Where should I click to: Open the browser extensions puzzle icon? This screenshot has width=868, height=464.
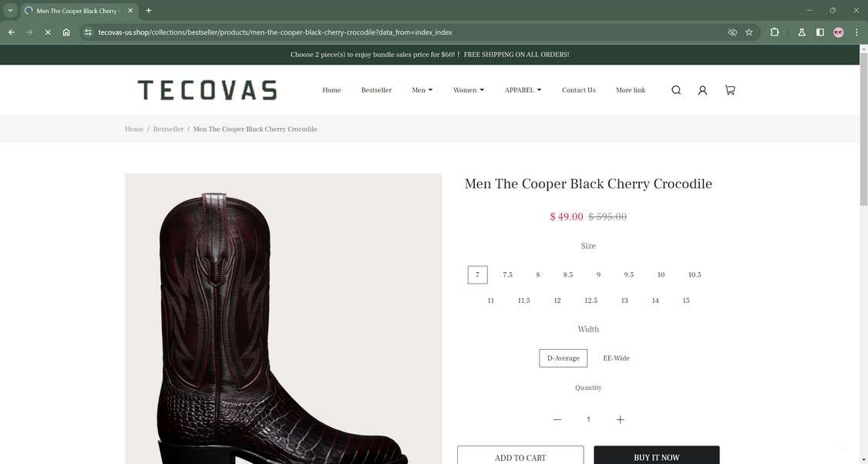[x=775, y=32]
